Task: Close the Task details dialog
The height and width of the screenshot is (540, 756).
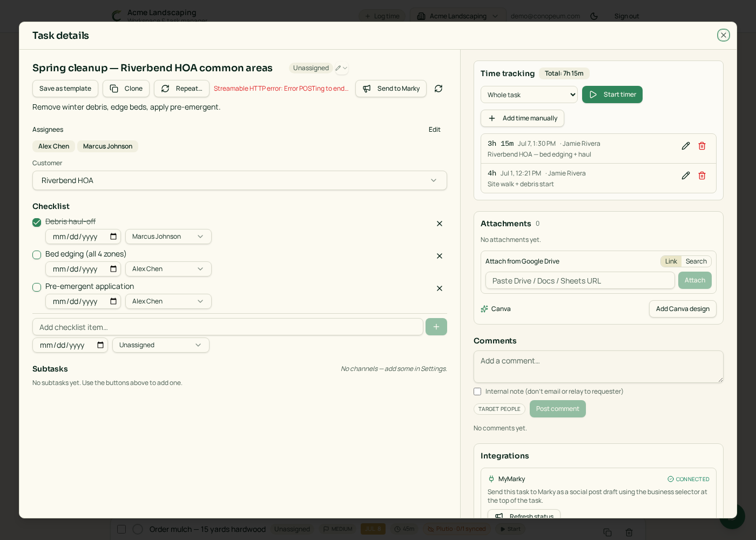Action: pos(723,35)
